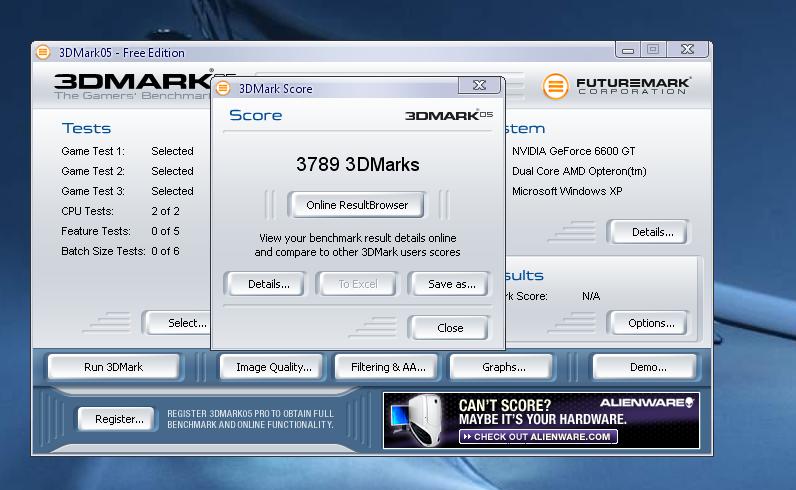Click the 3DMARK Gamers' Benchmark logo
The image size is (796, 490).
coord(133,86)
